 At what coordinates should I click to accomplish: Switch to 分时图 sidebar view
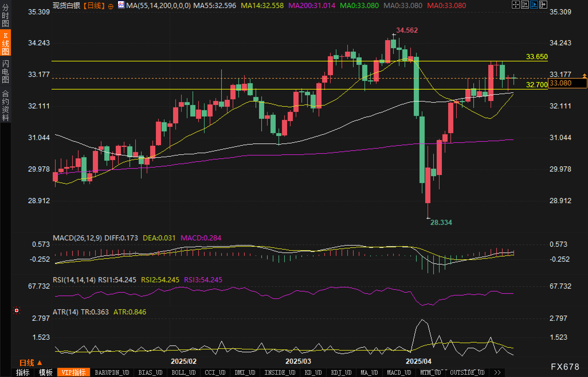click(5, 15)
